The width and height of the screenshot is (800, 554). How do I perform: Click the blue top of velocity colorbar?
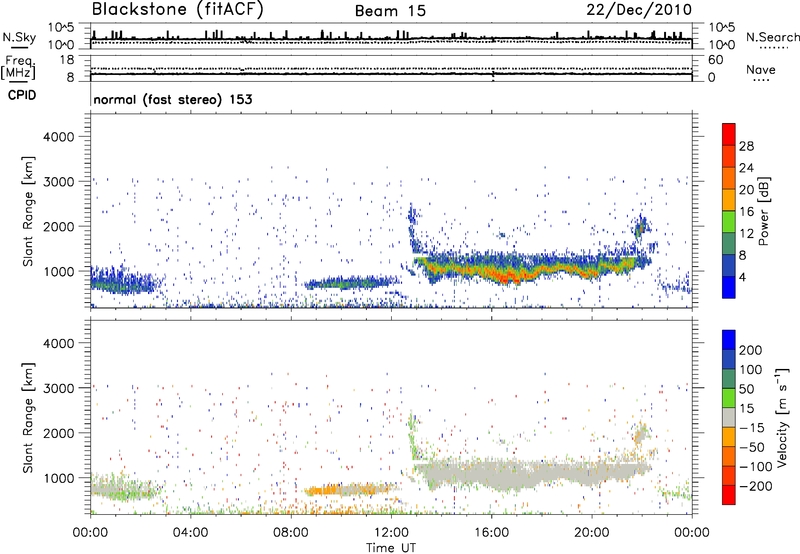(x=729, y=340)
